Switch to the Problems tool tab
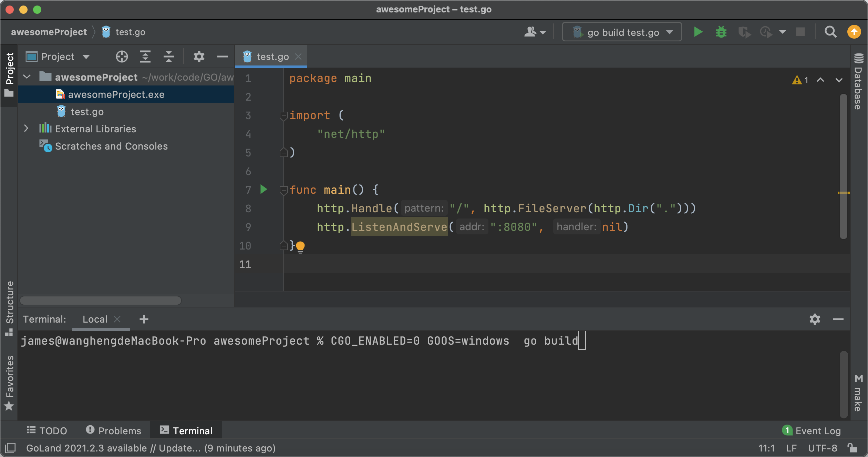Screen dimensions: 868x457 point(114,430)
